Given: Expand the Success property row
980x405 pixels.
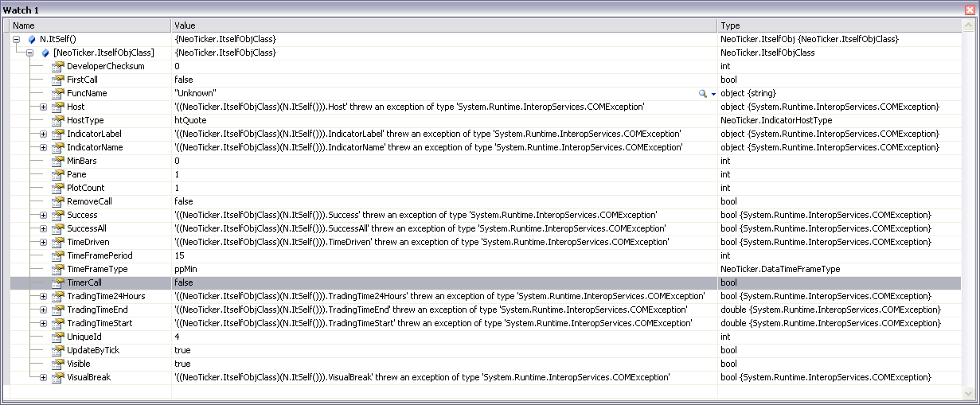Looking at the screenshot, I should point(44,215).
